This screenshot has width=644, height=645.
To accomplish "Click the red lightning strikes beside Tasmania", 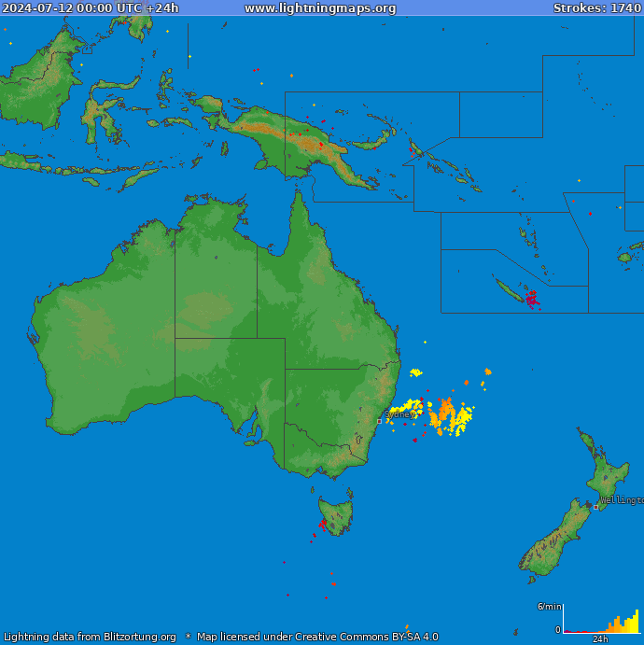I will (x=322, y=526).
